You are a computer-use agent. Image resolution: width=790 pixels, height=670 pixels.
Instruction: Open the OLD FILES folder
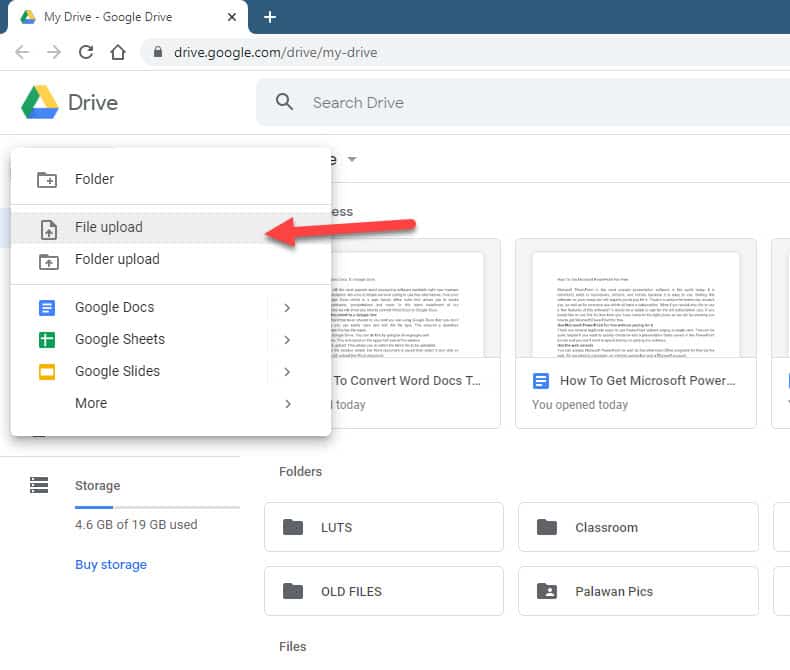[x=384, y=591]
